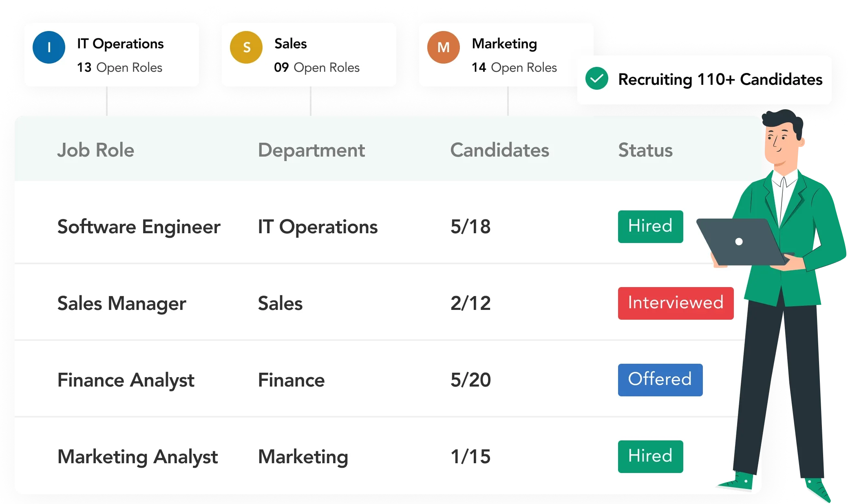Open the Sales open roles card
Image resolution: width=848 pixels, height=504 pixels.
(309, 55)
